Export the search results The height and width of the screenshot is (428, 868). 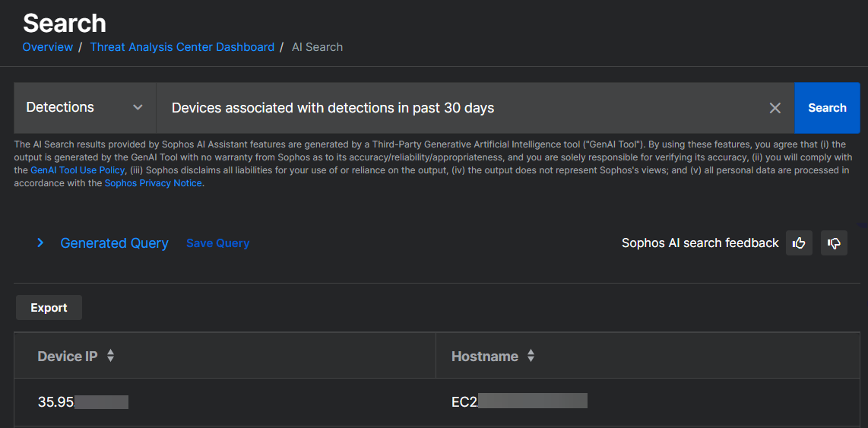point(49,308)
